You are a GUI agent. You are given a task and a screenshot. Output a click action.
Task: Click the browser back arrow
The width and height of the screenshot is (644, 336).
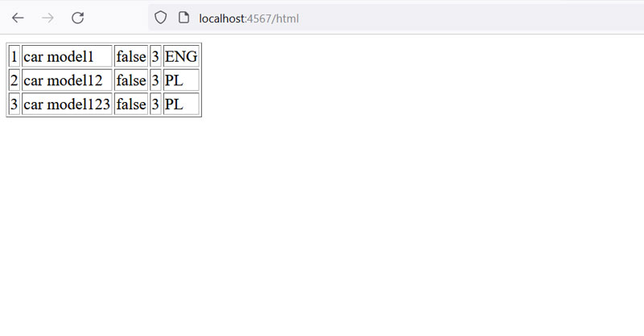tap(18, 18)
